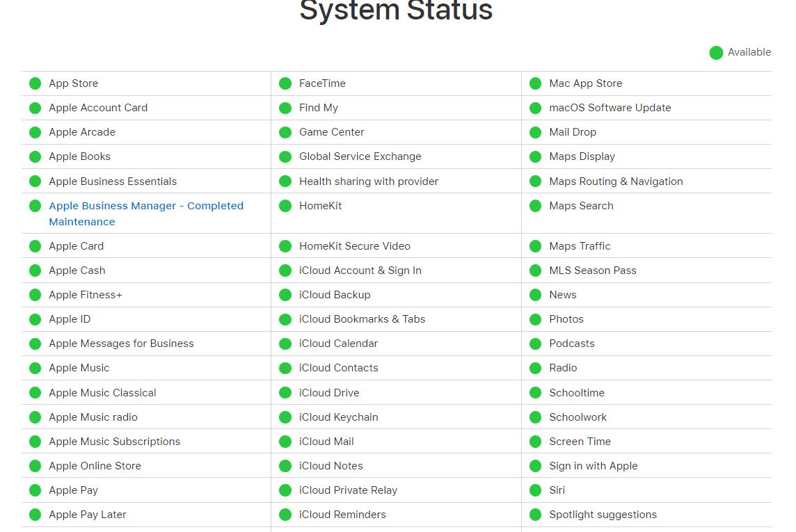Click the green status dot beside App Store
The width and height of the screenshot is (796, 532).
[x=35, y=83]
